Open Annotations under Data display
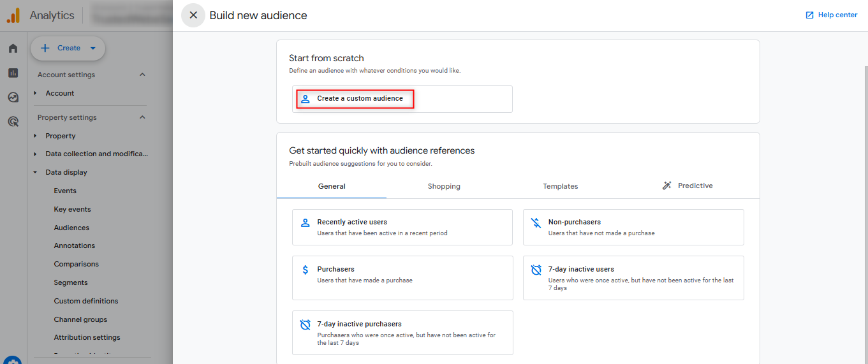The width and height of the screenshot is (868, 364). point(75,245)
